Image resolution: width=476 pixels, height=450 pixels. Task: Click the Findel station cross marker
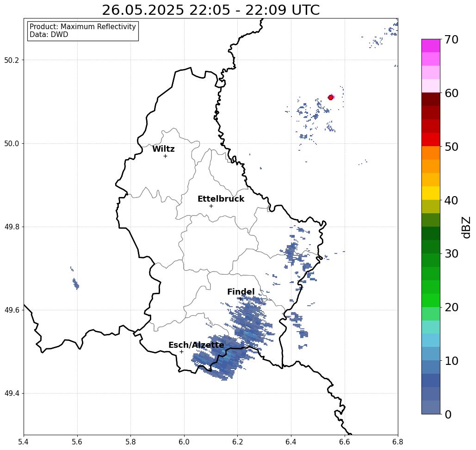click(x=241, y=299)
